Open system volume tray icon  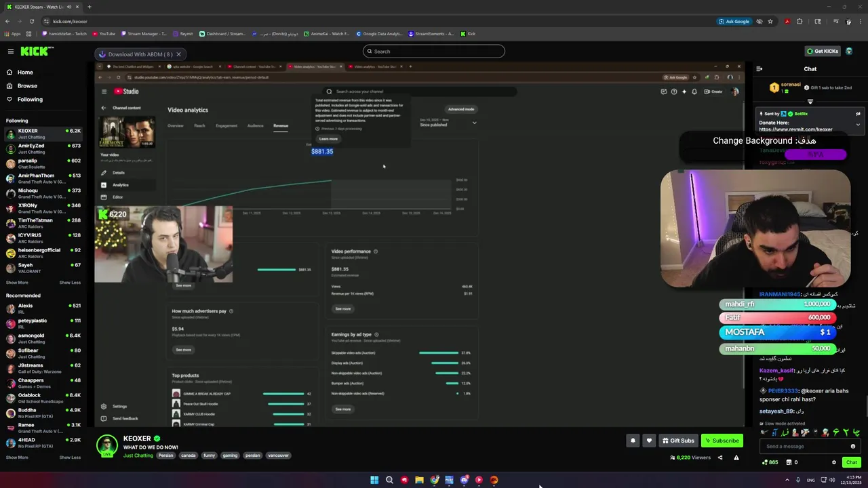832,480
